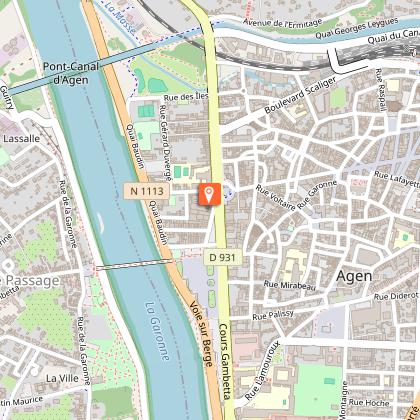The width and height of the screenshot is (420, 420).
Task: Click the Rue Voltaire street label
Action: (275, 198)
